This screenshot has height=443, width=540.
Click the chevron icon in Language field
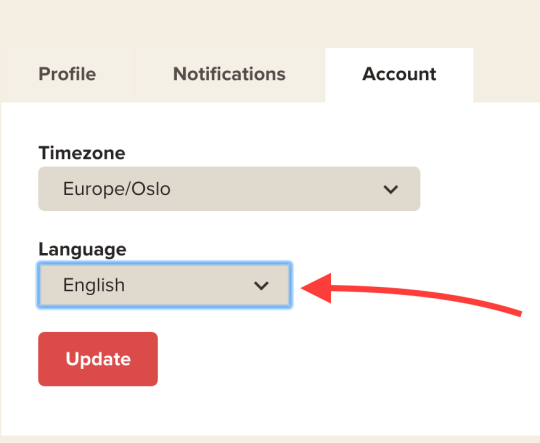[261, 285]
